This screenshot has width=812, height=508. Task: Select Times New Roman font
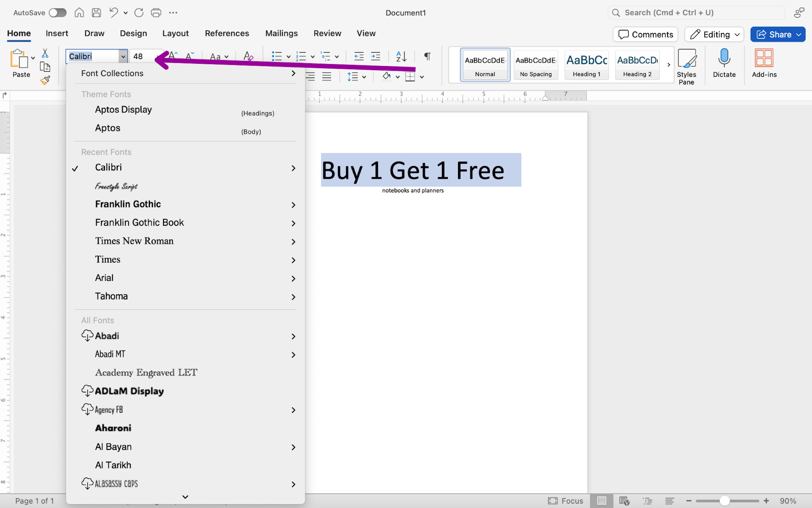tap(134, 241)
